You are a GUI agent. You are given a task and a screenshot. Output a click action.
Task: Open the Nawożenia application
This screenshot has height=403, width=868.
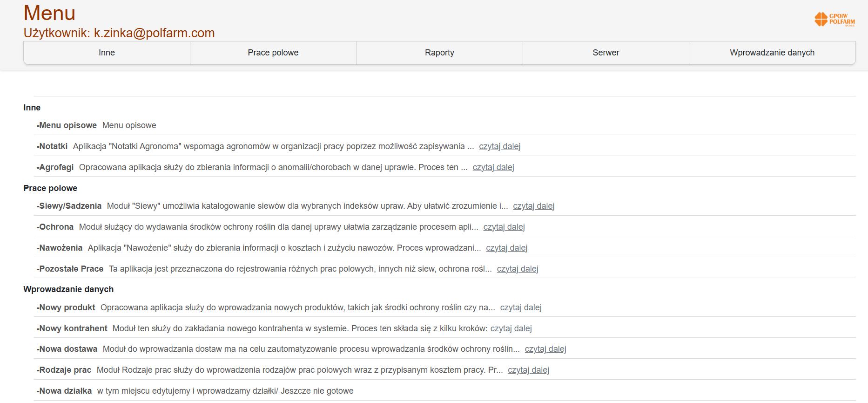coord(61,248)
